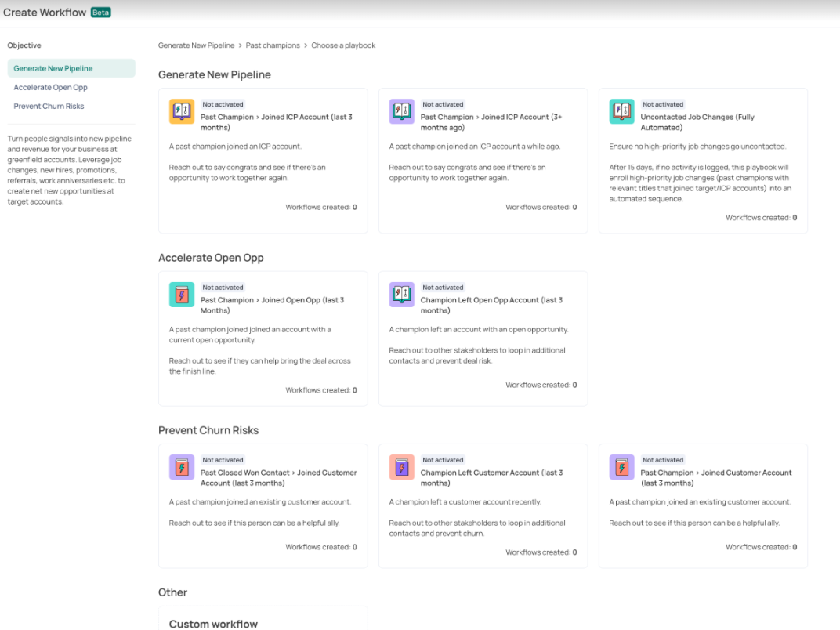Select Prevent Churn Risks in sidebar
Image resolution: width=840 pixels, height=630 pixels.
pyautogui.click(x=49, y=106)
